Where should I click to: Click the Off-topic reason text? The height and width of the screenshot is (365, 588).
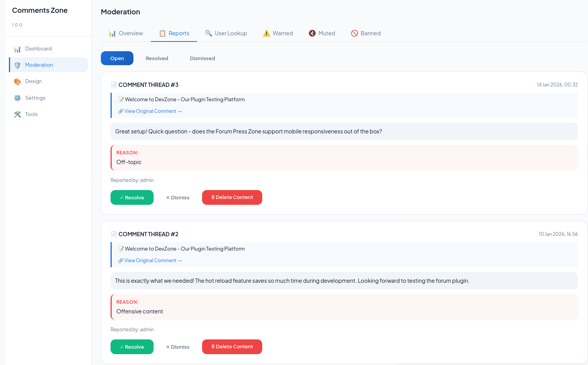pos(129,162)
